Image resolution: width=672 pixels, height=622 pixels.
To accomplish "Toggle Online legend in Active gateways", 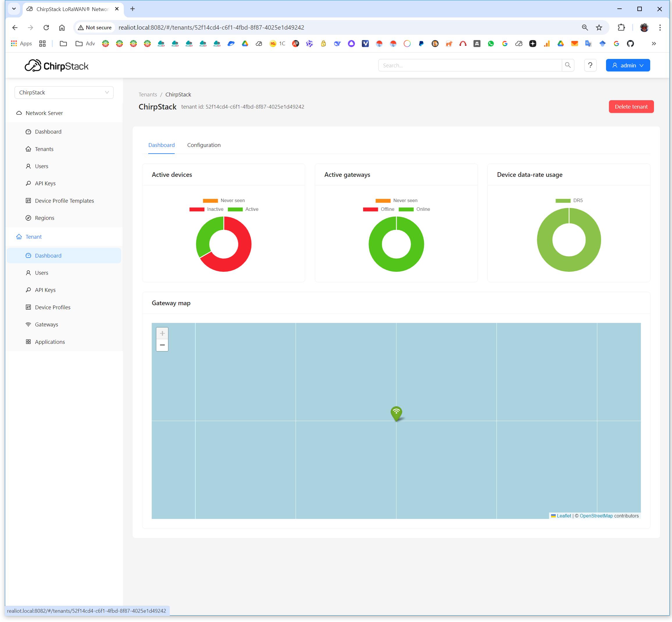I will pyautogui.click(x=414, y=209).
